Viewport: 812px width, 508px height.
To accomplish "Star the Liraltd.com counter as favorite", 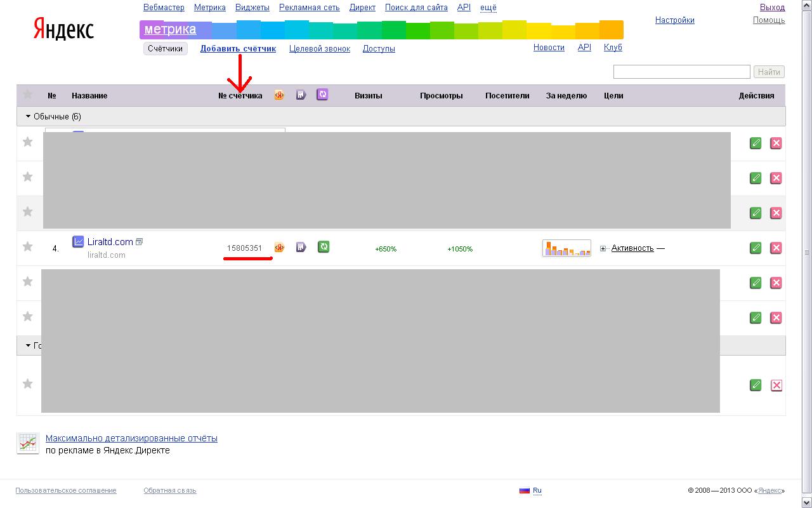I will (x=27, y=246).
